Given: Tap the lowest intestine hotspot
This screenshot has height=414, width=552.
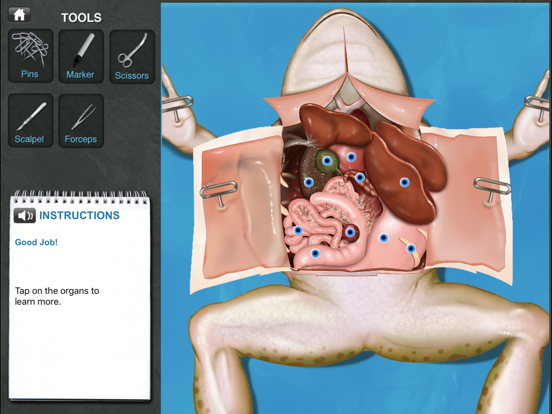Looking at the screenshot, I should pyautogui.click(x=315, y=253).
